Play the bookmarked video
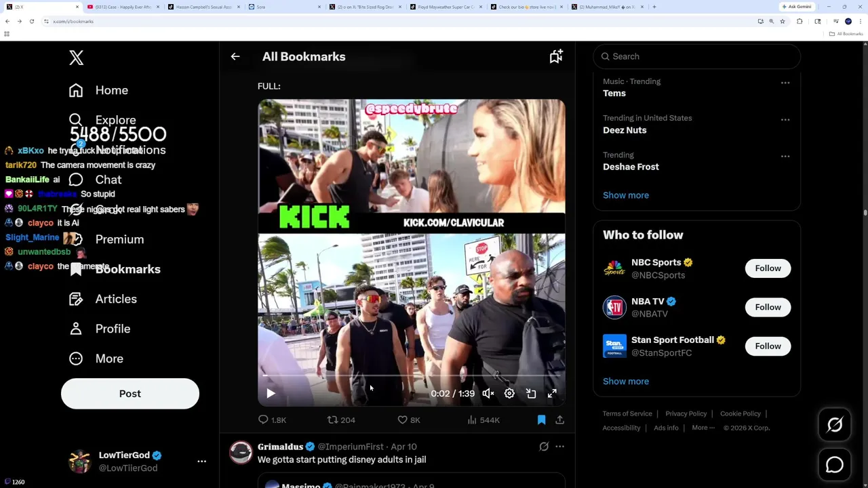The height and width of the screenshot is (488, 868). tap(271, 394)
